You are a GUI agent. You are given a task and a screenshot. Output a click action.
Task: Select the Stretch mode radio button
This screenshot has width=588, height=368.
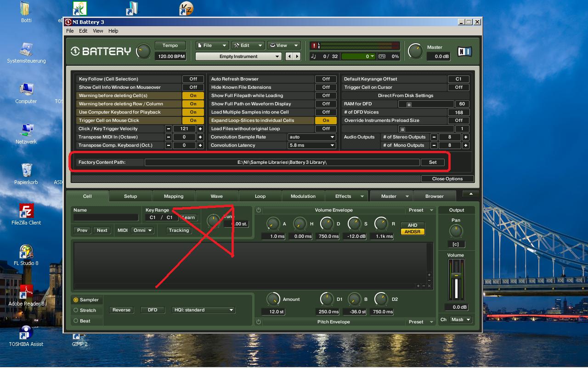tap(76, 310)
